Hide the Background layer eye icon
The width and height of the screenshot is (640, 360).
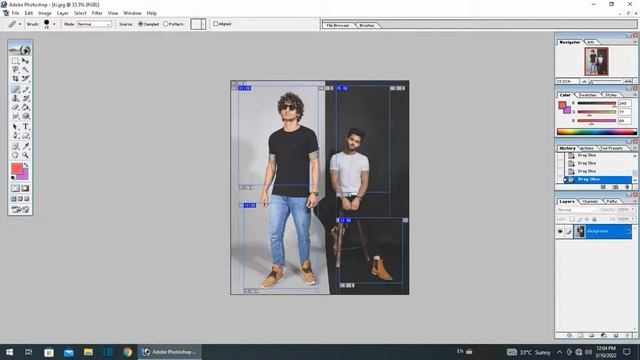coord(560,231)
